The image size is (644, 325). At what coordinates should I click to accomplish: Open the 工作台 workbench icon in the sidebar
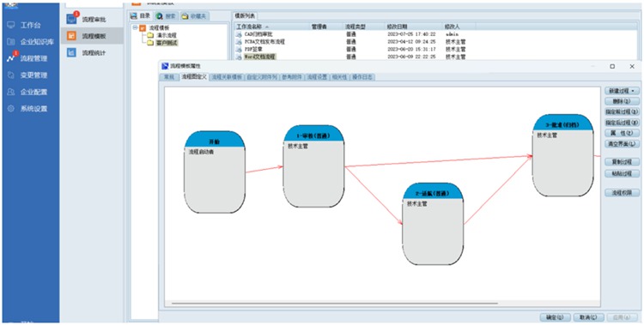point(11,25)
